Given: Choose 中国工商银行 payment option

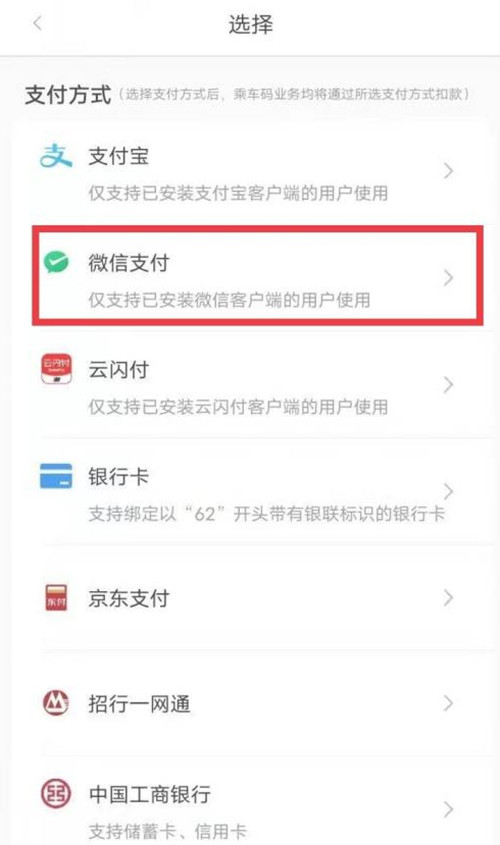Looking at the screenshot, I should 251,808.
